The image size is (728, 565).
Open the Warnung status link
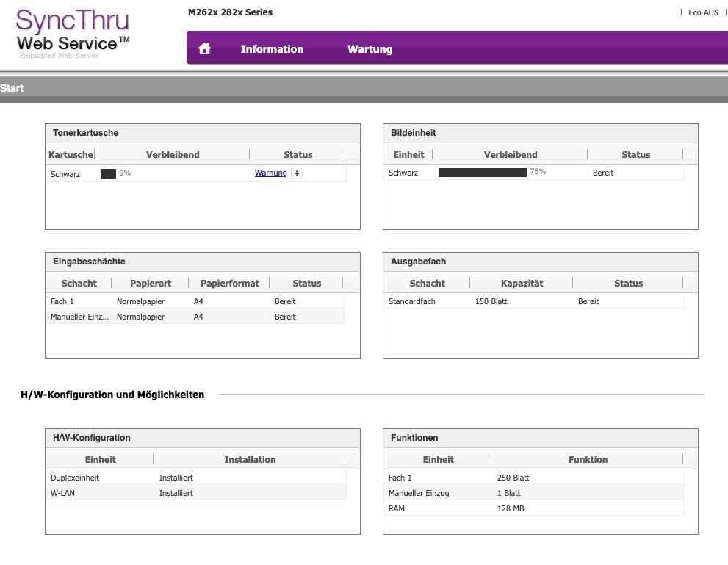tap(270, 173)
